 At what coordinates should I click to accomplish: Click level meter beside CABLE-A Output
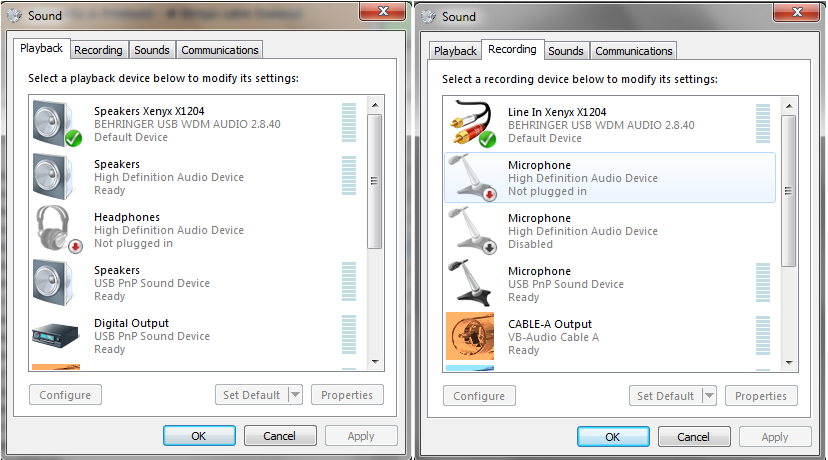tap(763, 336)
